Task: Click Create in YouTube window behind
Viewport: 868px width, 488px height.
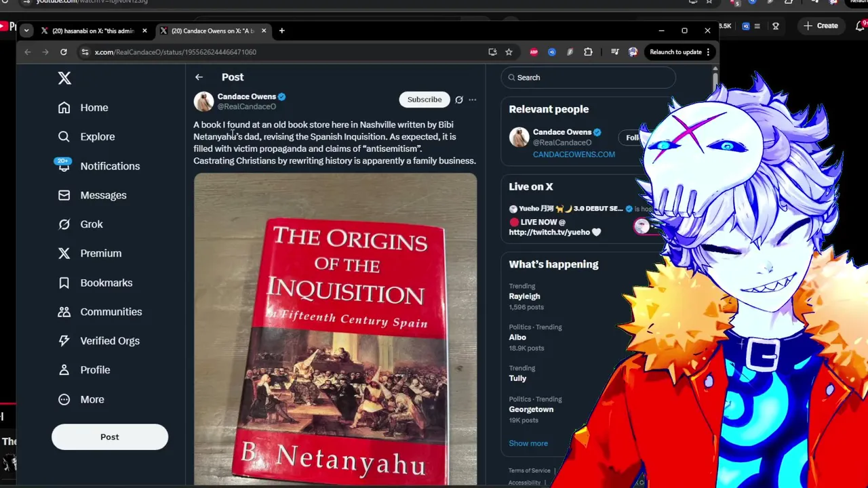Action: tap(821, 26)
